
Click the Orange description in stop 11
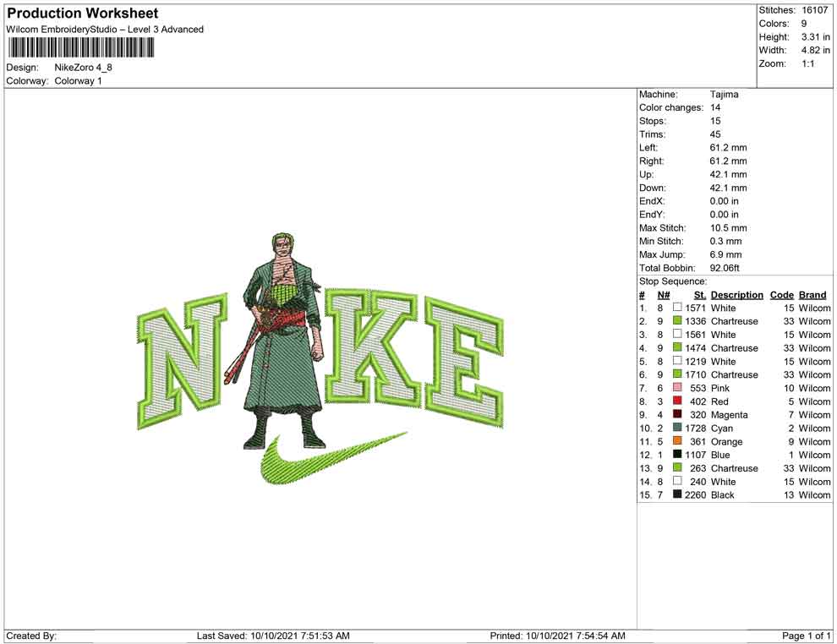(x=726, y=442)
